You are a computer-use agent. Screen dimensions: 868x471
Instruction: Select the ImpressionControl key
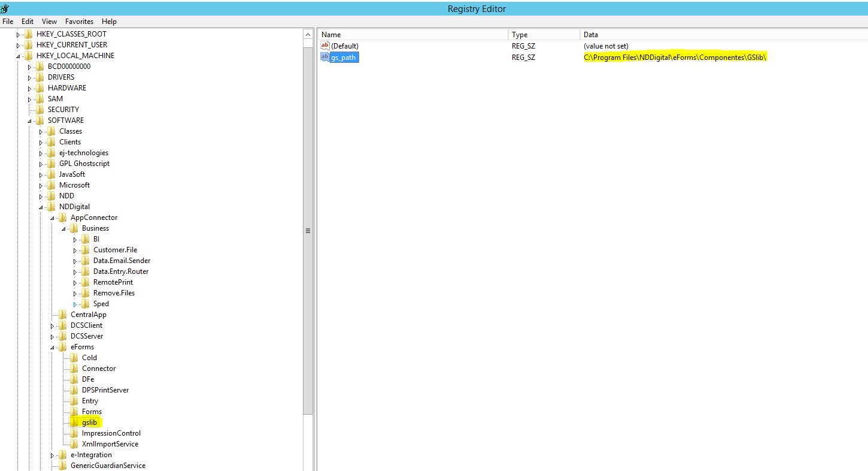tap(111, 433)
